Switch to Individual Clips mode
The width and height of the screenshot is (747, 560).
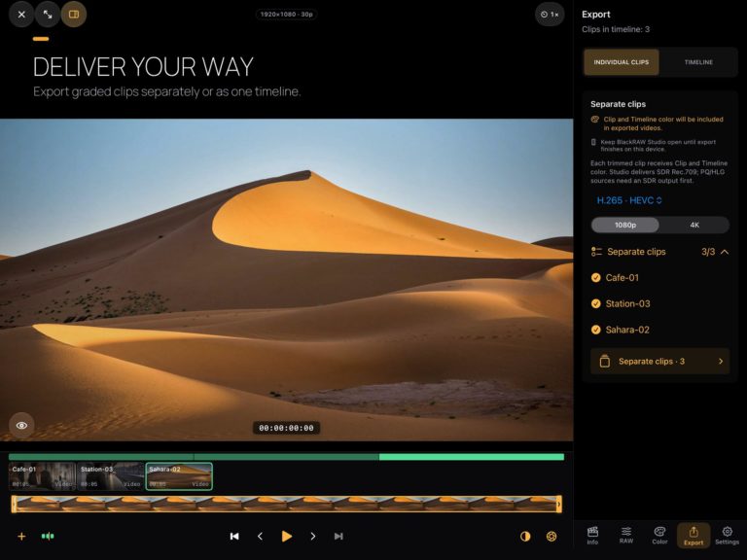click(622, 62)
